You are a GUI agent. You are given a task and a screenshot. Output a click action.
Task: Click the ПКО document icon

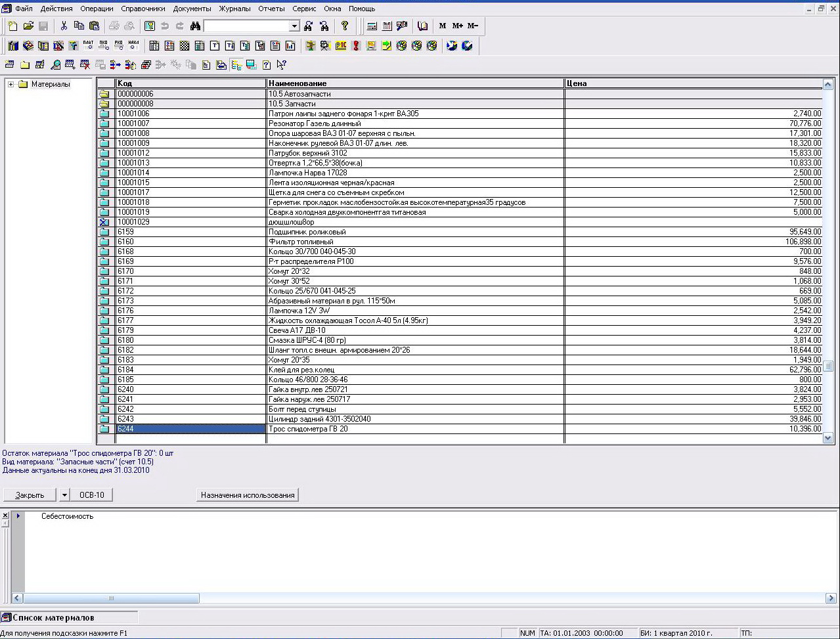click(104, 46)
